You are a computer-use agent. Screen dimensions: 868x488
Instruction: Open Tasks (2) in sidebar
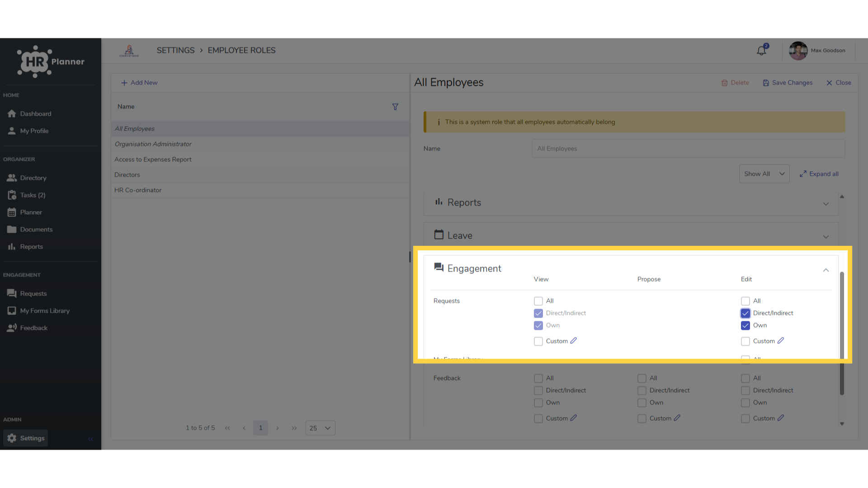point(27,195)
